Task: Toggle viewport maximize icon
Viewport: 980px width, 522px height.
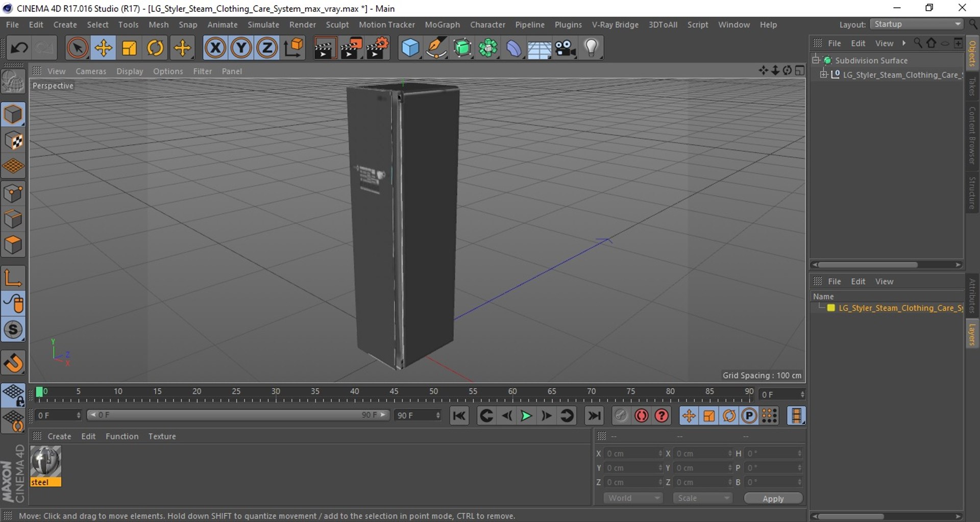Action: tap(800, 71)
